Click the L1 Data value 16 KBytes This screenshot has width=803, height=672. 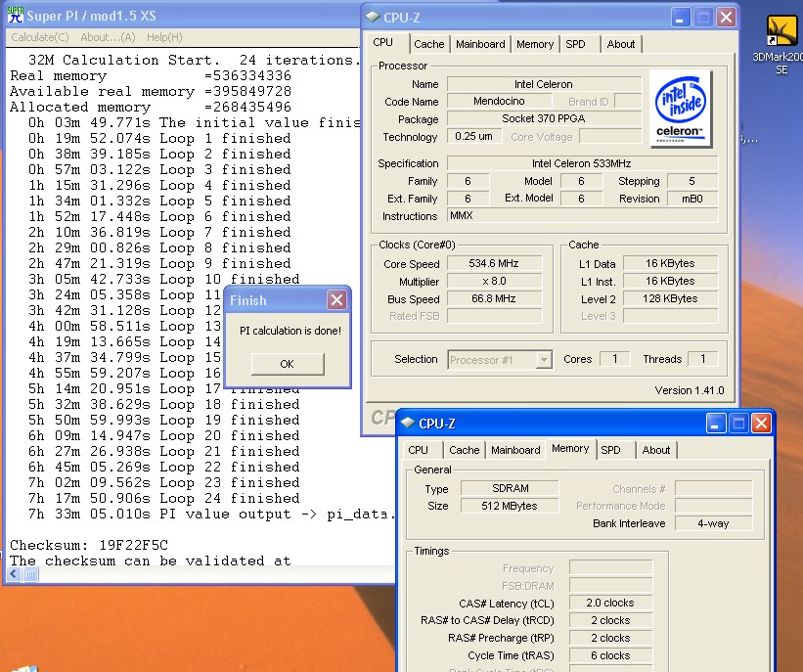(670, 263)
